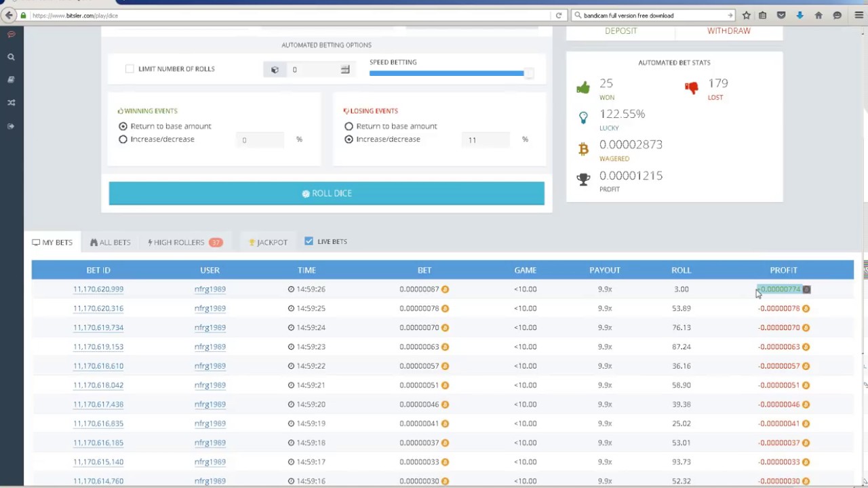Select losing events Return to base amount
Viewport: 868px width, 488px height.
pyautogui.click(x=349, y=126)
